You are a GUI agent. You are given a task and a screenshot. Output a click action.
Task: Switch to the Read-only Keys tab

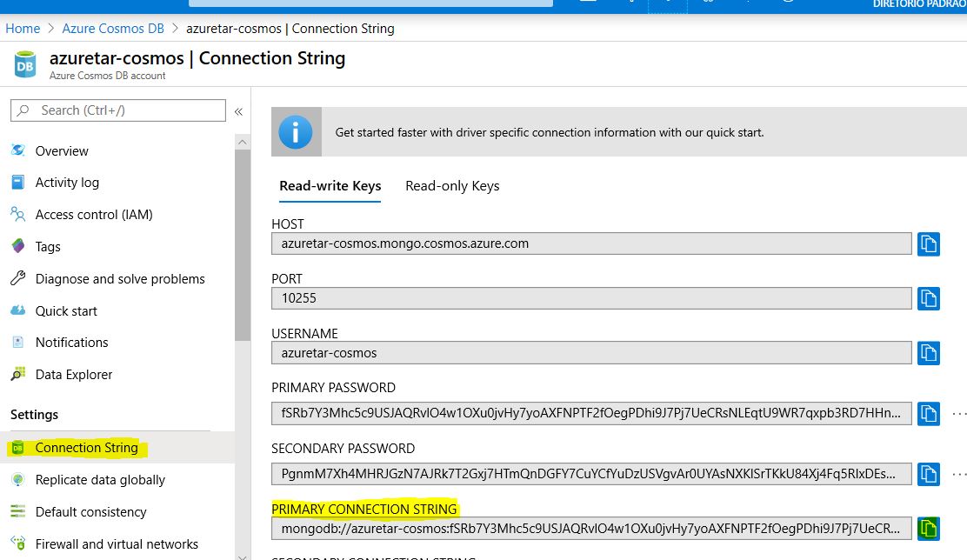click(452, 186)
